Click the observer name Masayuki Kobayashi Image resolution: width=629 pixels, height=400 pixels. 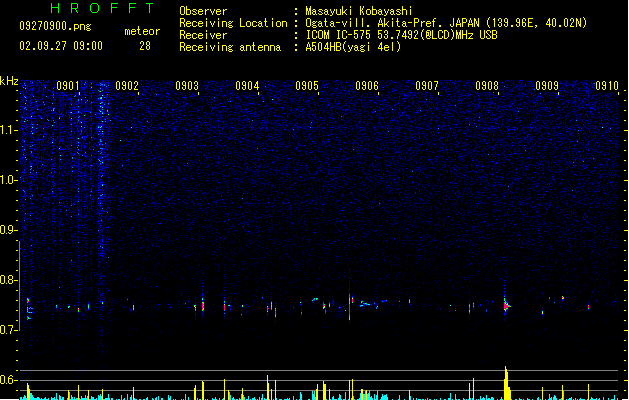point(359,11)
